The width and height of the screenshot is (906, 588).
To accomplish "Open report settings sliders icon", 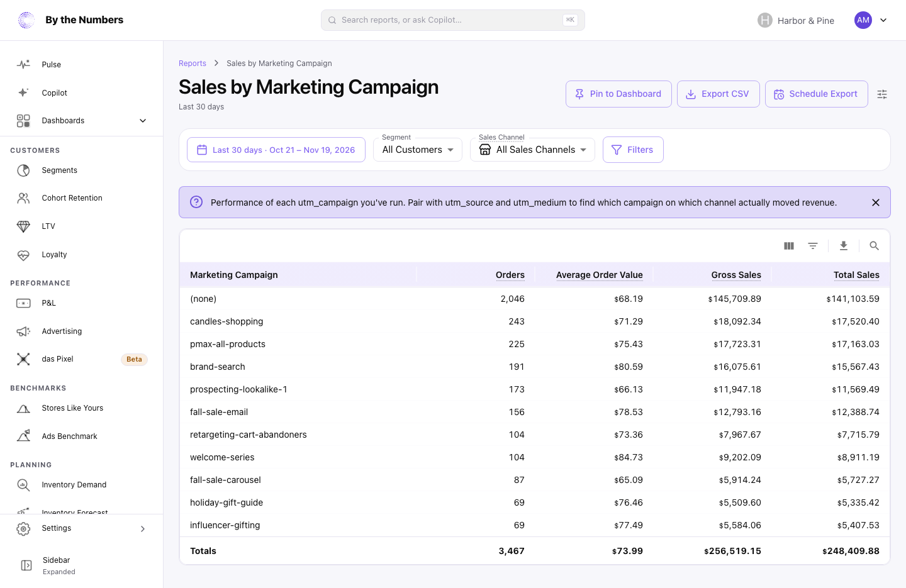I will tap(882, 94).
